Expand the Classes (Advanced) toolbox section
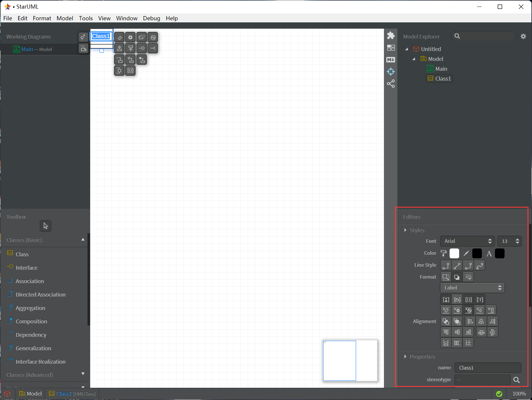This screenshot has width=532, height=400. 83,374
